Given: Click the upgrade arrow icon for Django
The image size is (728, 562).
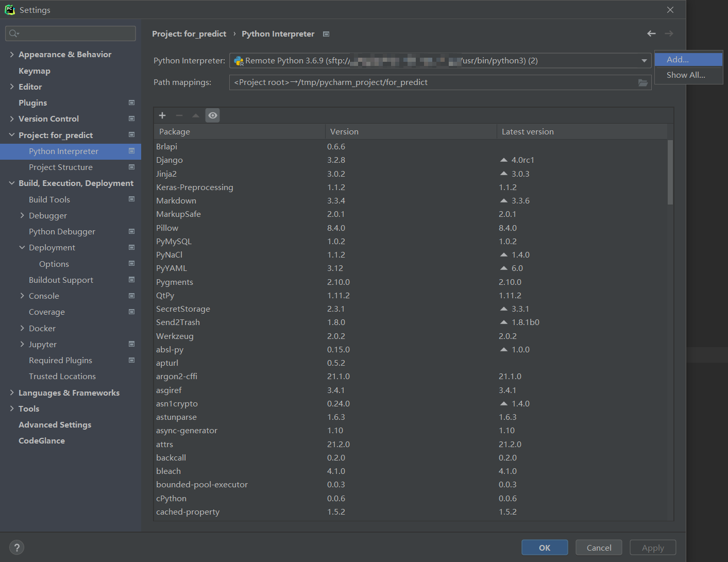Looking at the screenshot, I should click(x=504, y=160).
